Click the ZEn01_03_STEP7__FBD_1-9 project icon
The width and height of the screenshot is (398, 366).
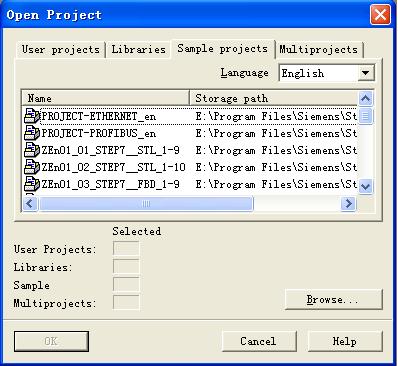[32, 184]
